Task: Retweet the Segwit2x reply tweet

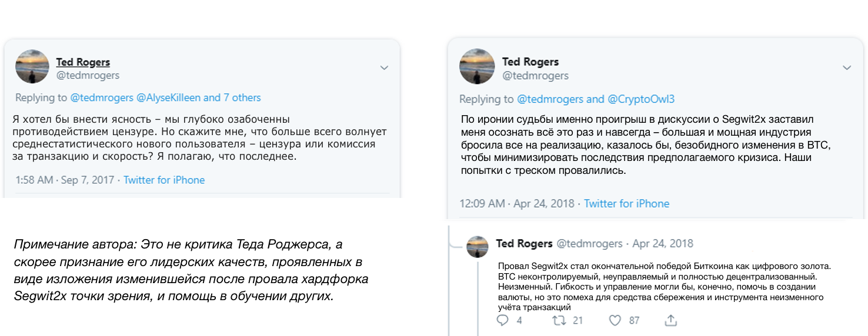Action: (559, 320)
